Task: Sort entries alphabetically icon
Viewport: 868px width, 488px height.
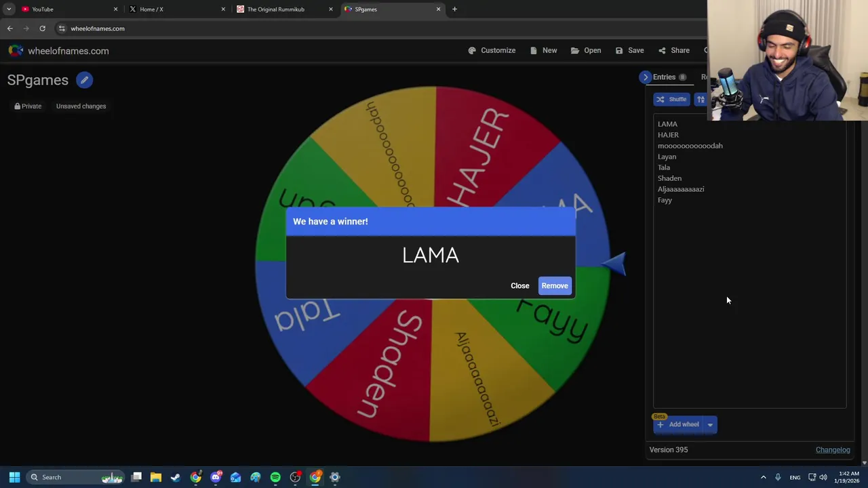Action: (701, 100)
